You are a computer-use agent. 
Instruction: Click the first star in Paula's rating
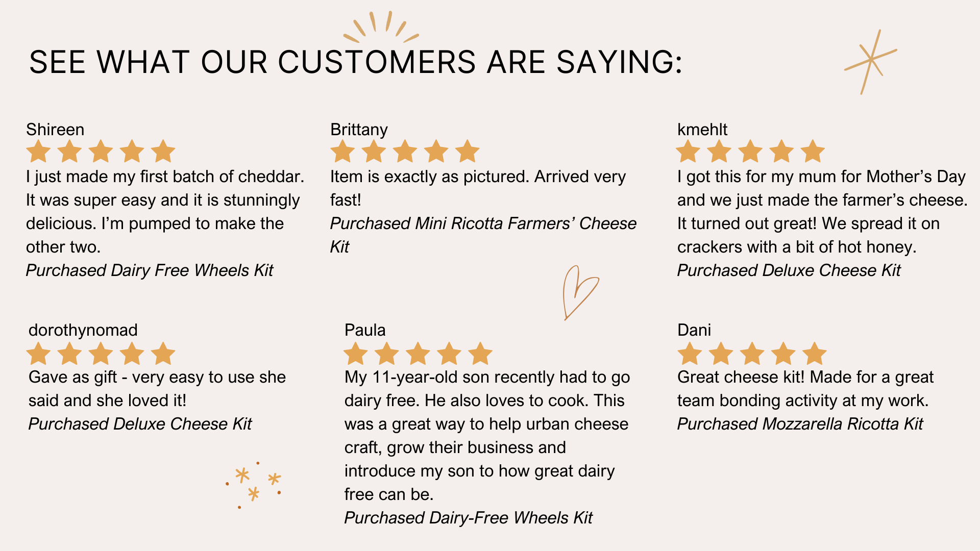click(x=356, y=354)
